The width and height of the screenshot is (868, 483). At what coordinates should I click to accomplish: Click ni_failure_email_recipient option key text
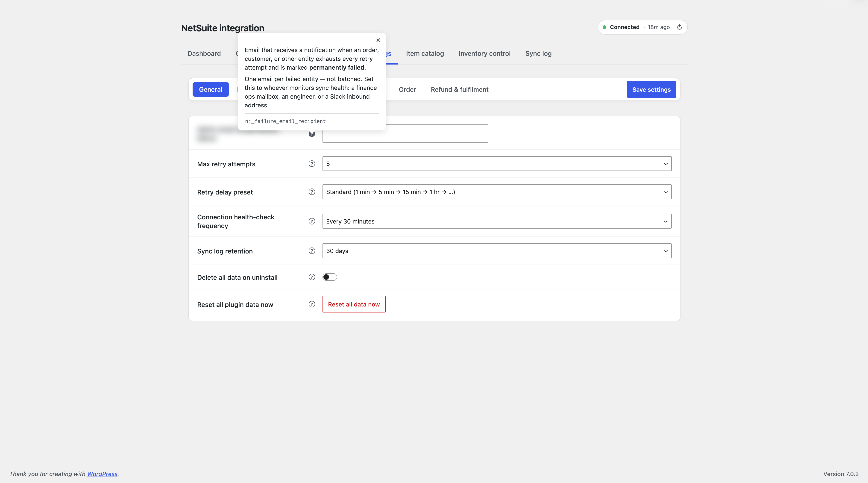tap(285, 121)
